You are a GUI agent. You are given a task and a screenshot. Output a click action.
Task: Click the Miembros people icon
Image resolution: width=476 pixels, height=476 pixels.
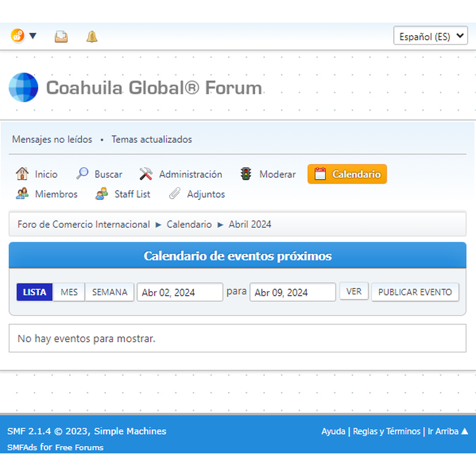point(22,194)
